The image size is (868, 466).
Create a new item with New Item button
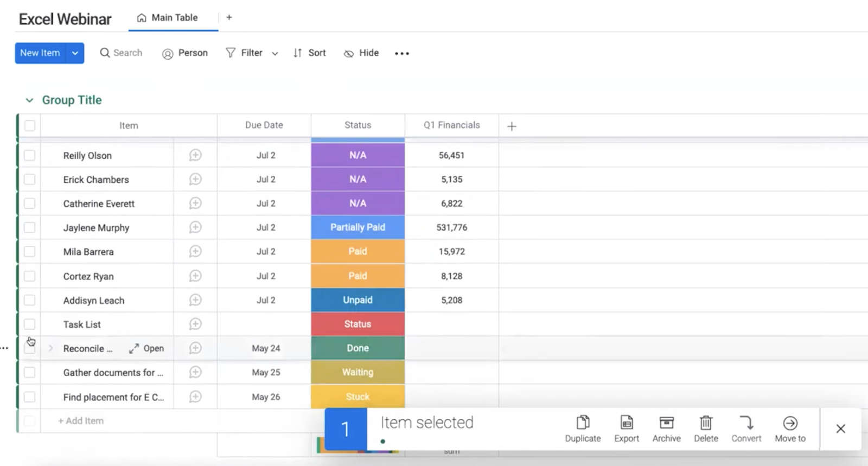[40, 53]
